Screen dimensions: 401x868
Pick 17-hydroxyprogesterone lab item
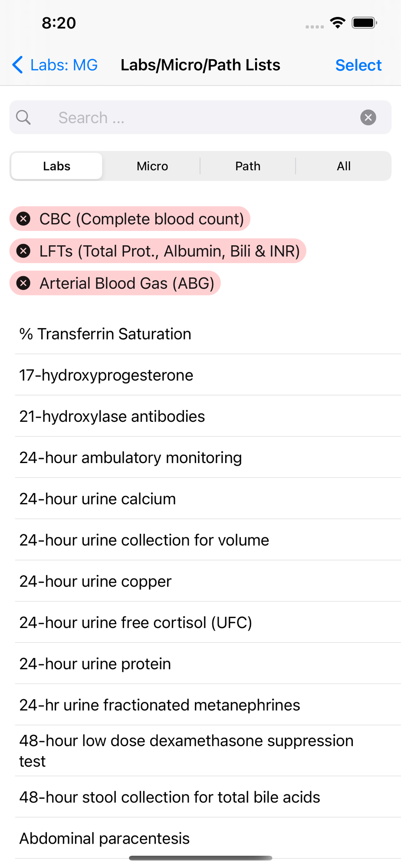(106, 375)
